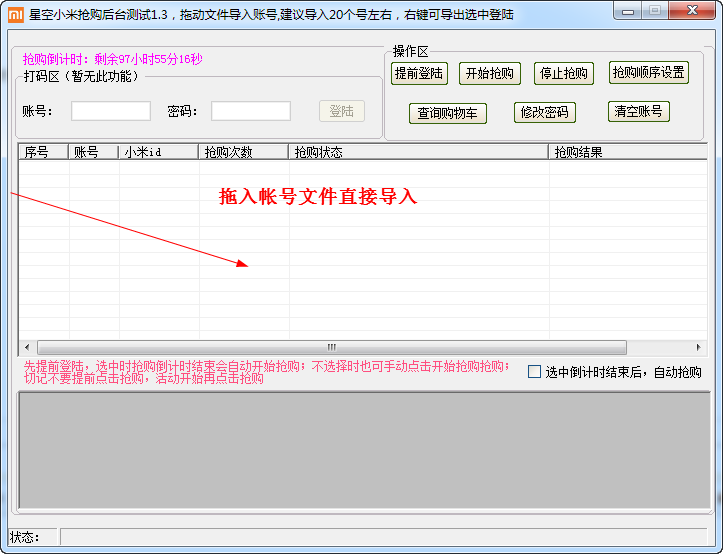This screenshot has height=554, width=723.
Task: Minimize the 星空小米抢购 window
Action: coord(628,11)
